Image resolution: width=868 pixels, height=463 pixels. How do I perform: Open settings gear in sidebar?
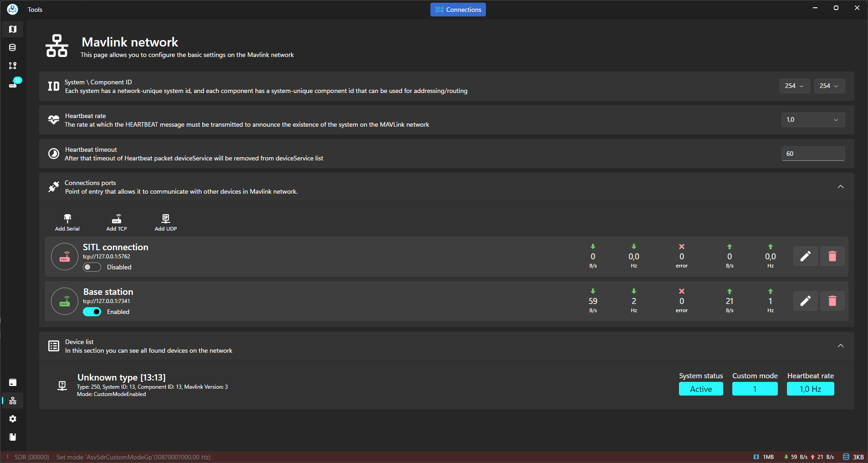coord(13,419)
